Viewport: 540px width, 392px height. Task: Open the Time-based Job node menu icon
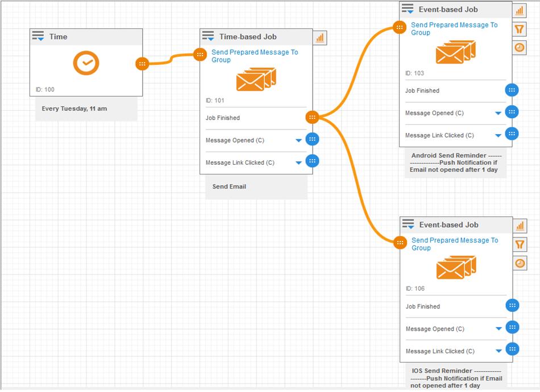[x=208, y=36]
